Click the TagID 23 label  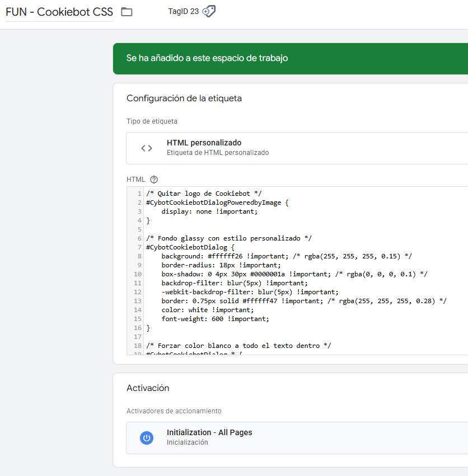pos(183,11)
